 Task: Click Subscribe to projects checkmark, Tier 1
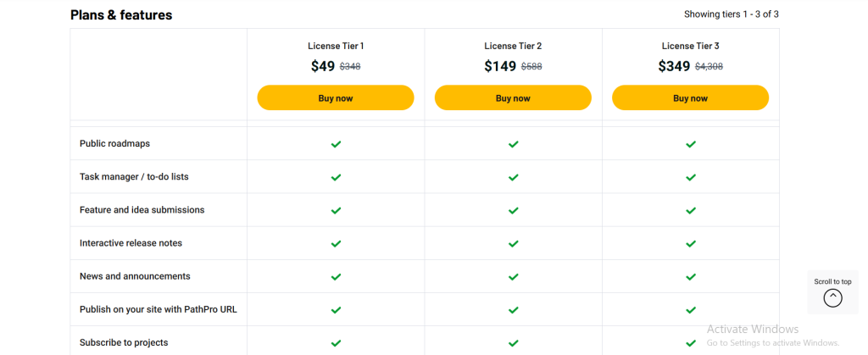(x=336, y=343)
